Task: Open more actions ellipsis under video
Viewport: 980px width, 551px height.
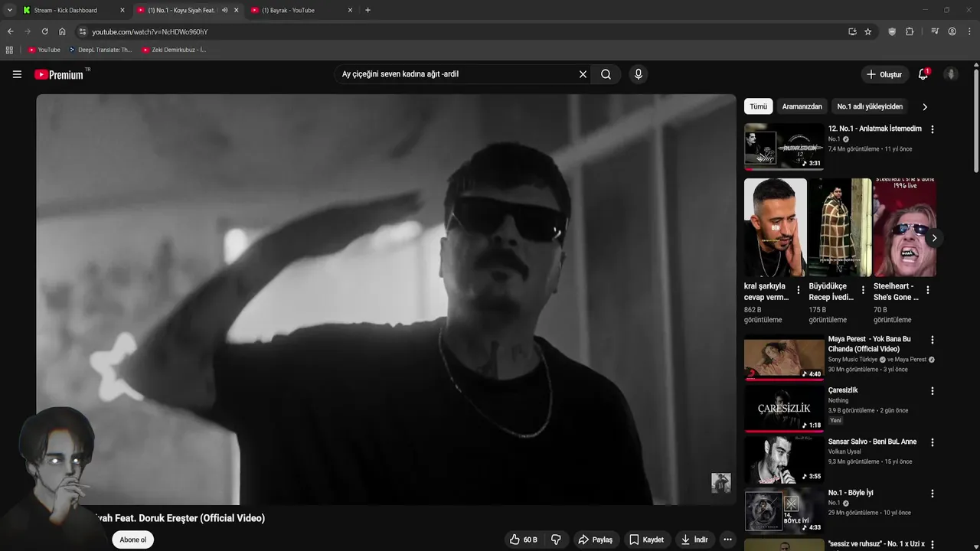Action: (x=727, y=540)
